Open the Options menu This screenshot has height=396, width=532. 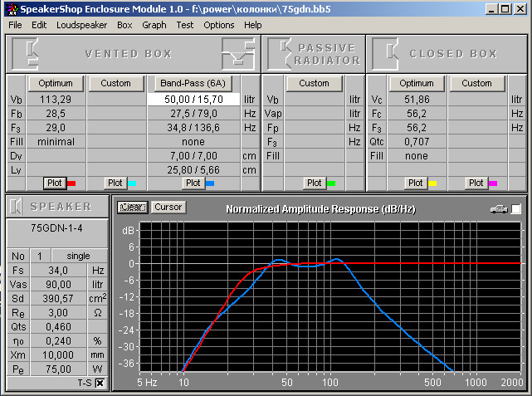click(219, 25)
